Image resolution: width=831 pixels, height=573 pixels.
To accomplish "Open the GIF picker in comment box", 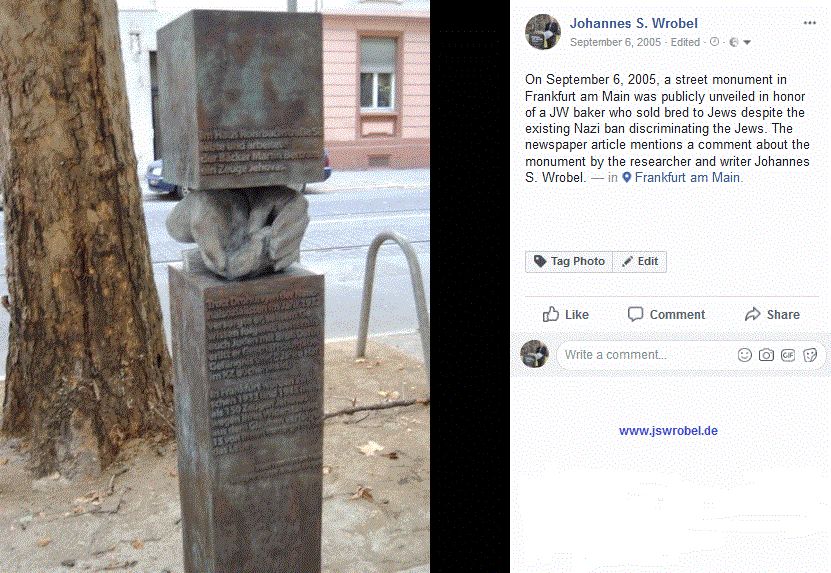I will pyautogui.click(x=788, y=355).
